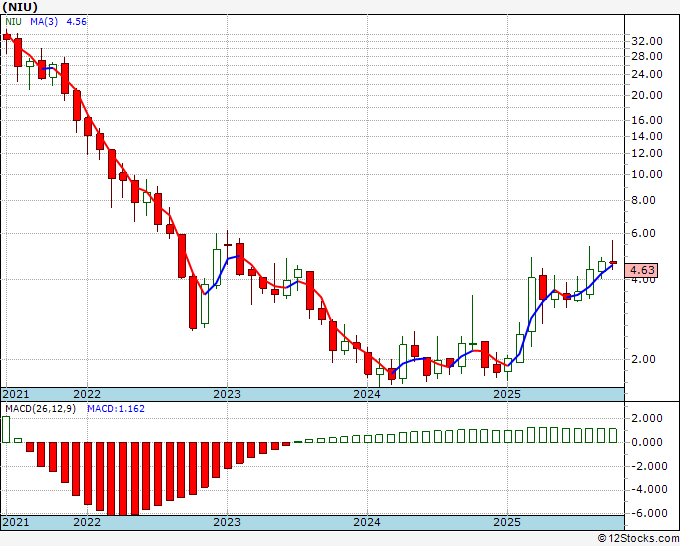The height and width of the screenshot is (546, 680).
Task: Click 2024 on the price chart timeline
Action: pyautogui.click(x=367, y=394)
